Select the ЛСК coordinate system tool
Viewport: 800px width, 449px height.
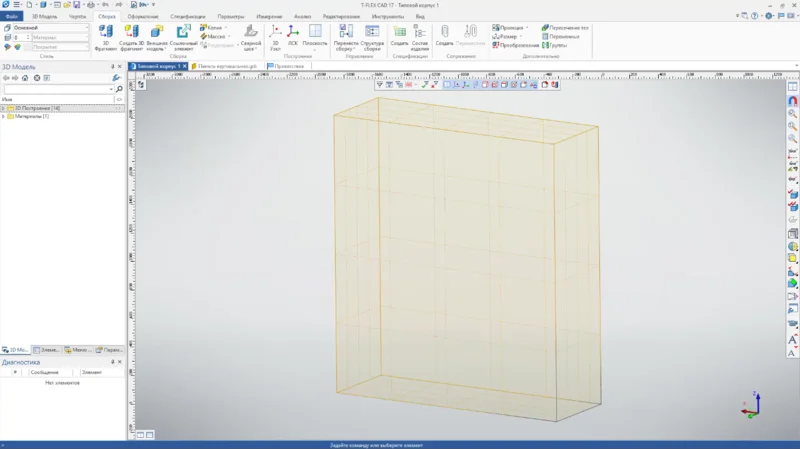coord(293,36)
